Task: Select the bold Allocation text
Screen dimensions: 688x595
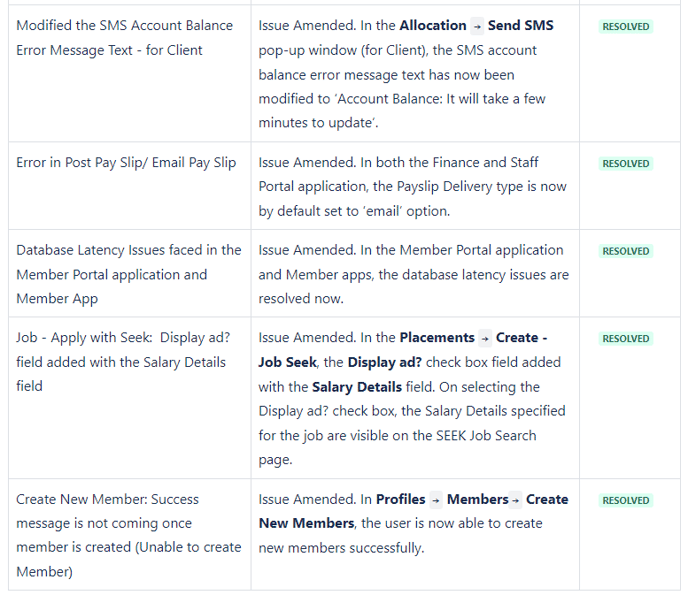Action: pyautogui.click(x=433, y=25)
